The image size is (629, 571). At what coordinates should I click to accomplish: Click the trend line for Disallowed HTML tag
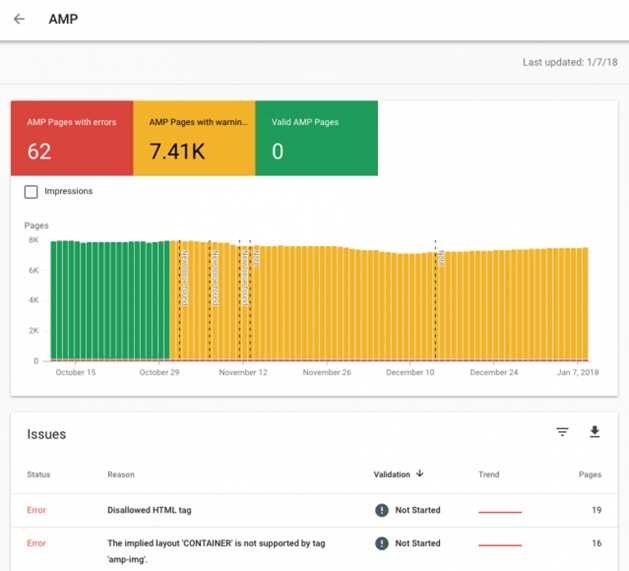[x=500, y=512]
